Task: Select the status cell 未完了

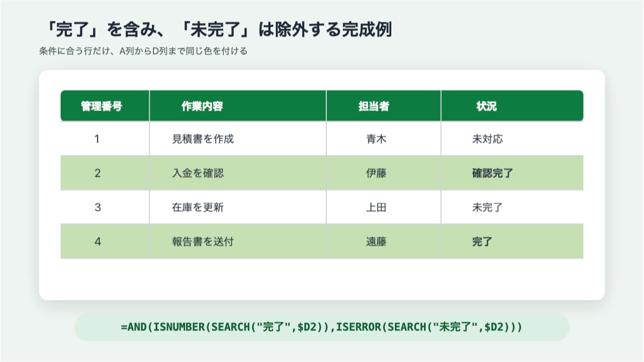Action: tap(513, 208)
